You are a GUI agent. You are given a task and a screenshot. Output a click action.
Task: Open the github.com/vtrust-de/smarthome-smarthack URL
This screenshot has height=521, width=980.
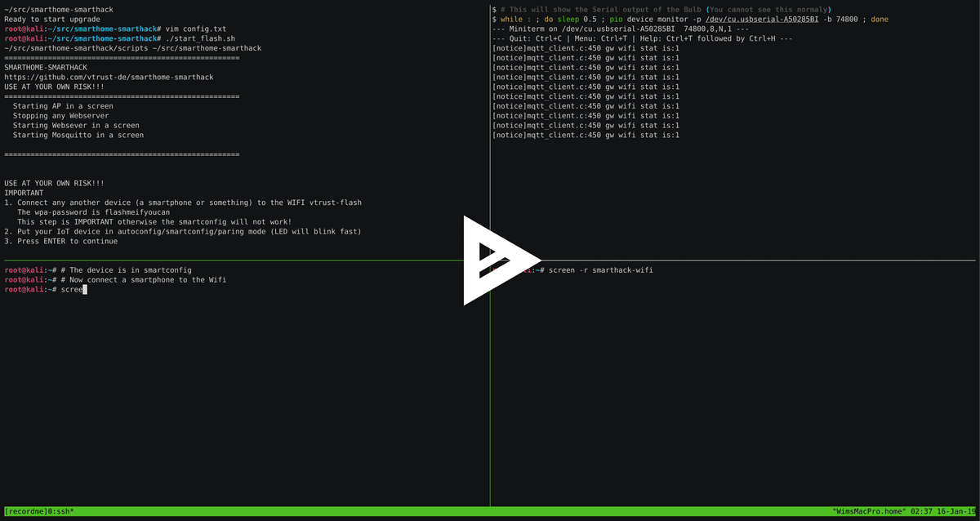(109, 77)
